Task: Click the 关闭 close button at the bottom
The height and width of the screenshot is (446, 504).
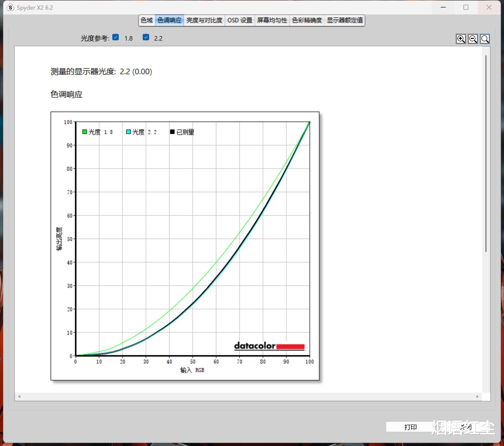Action: point(466,427)
